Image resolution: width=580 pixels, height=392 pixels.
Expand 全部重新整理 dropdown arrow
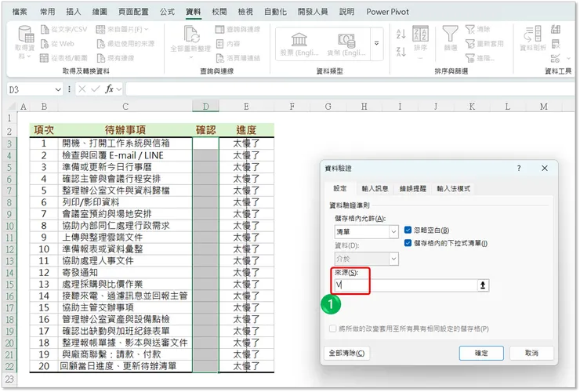[x=191, y=57]
